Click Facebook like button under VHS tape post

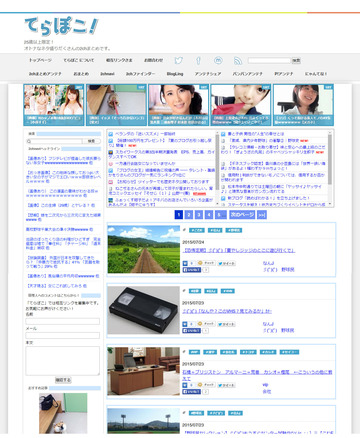pos(192,331)
